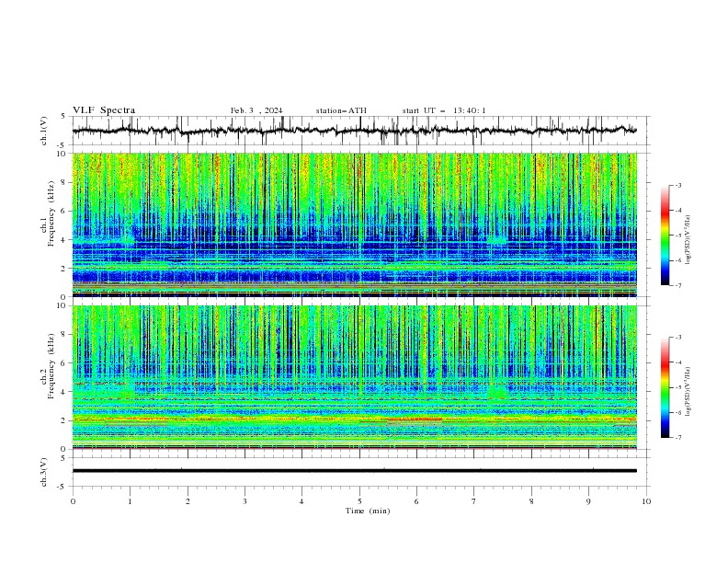Click the time axis tick label "3"
The image size is (728, 563).
(x=245, y=501)
